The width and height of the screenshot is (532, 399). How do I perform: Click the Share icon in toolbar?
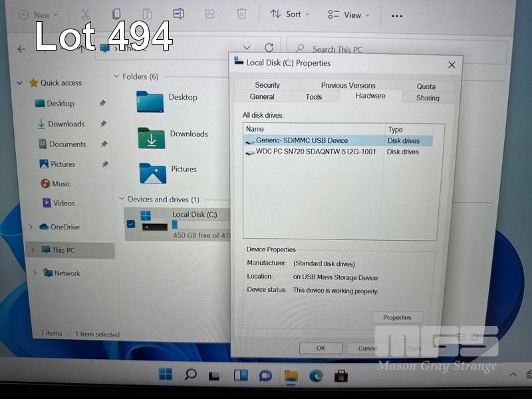point(210,14)
